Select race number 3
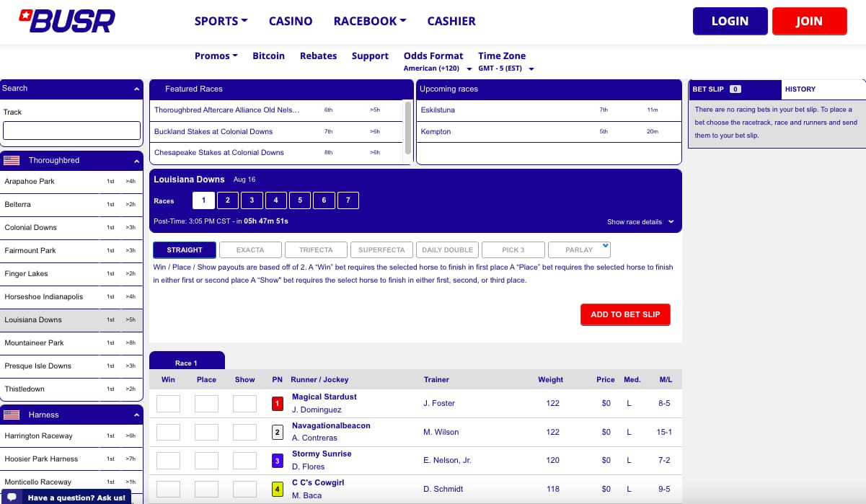The width and height of the screenshot is (866, 504). 252,200
